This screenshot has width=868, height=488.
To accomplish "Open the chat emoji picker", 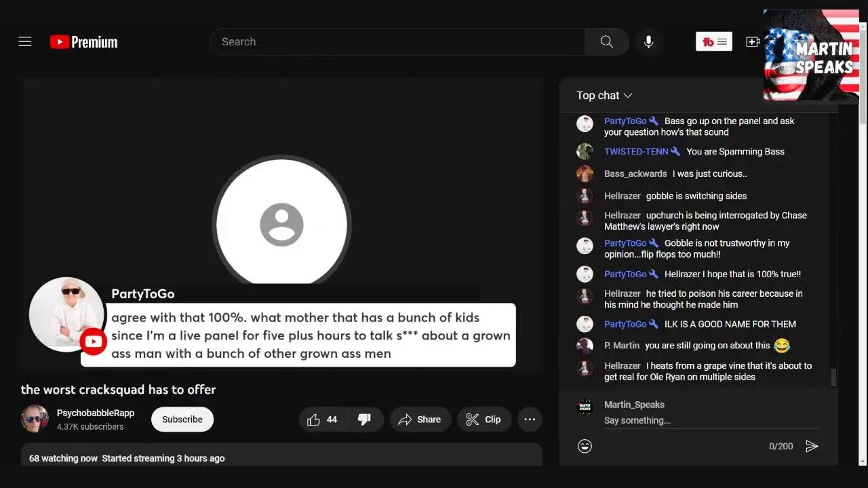I will pos(585,446).
